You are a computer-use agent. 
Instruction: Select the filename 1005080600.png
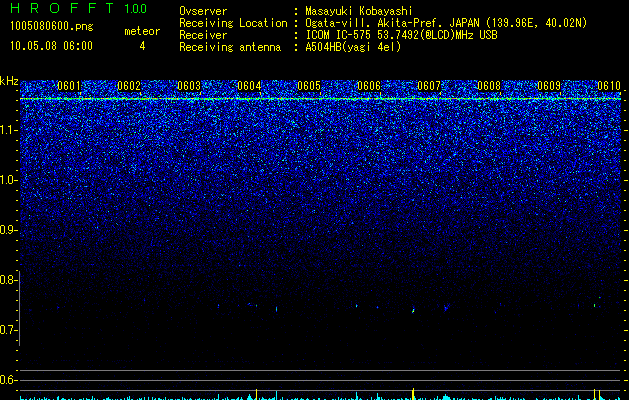tap(52, 27)
